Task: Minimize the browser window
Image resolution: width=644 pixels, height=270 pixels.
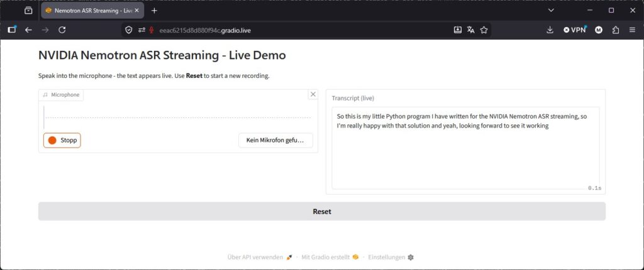Action: [590, 10]
